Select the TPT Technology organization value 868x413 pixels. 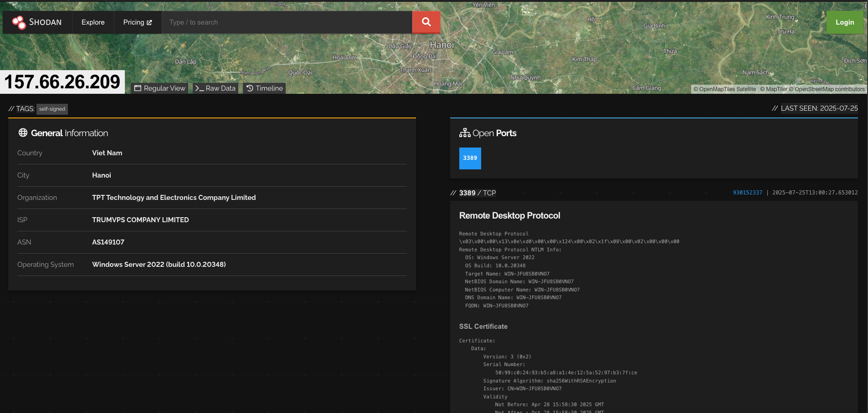[174, 198]
